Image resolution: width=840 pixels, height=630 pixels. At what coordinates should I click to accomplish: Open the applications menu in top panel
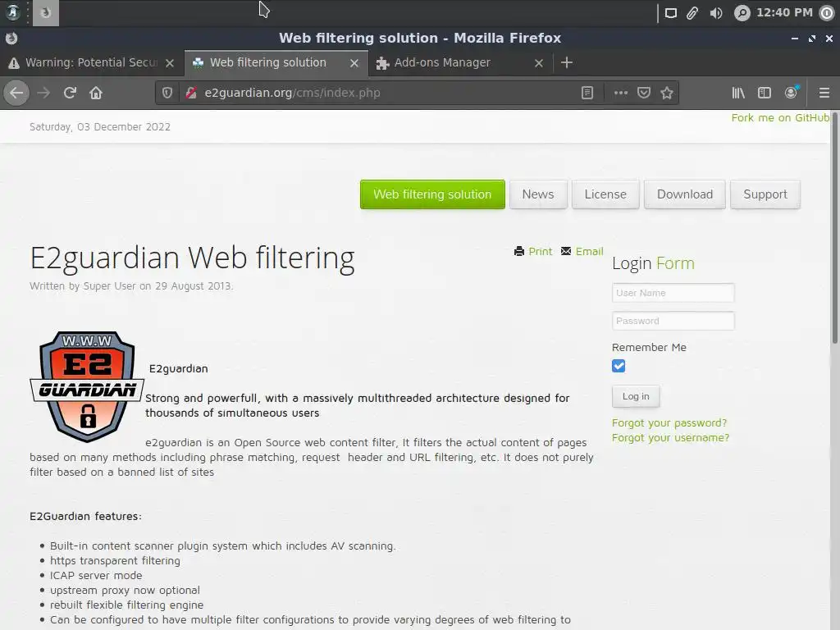12,12
